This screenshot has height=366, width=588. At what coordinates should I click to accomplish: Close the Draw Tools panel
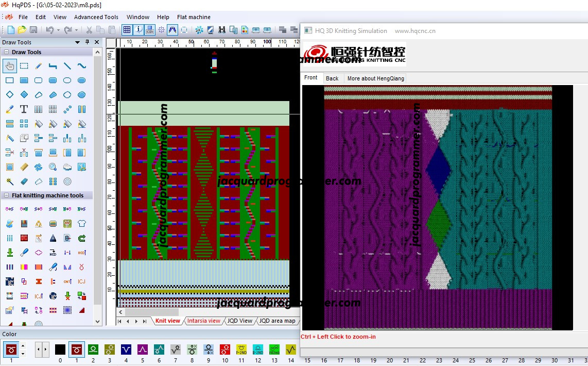(97, 42)
